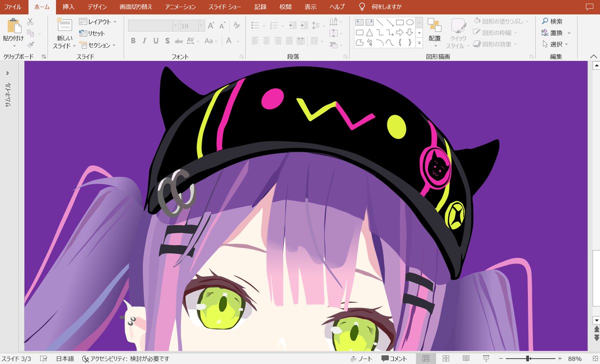
Task: Open the Change Case (Aa) dropdown
Action: click(x=210, y=41)
